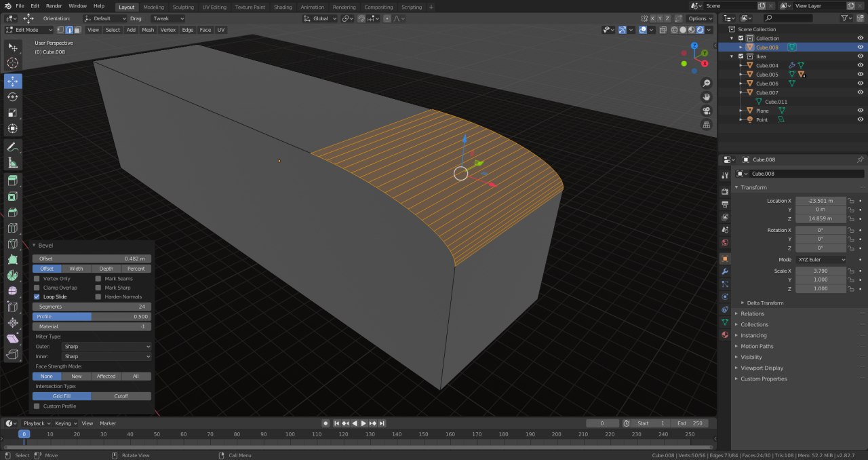Open the Global transform orientation dropdown
This screenshot has height=460, width=868.
pos(320,18)
